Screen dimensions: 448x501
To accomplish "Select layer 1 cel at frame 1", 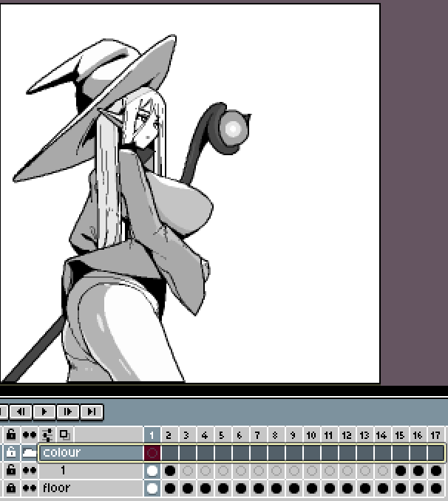I will pos(152,471).
